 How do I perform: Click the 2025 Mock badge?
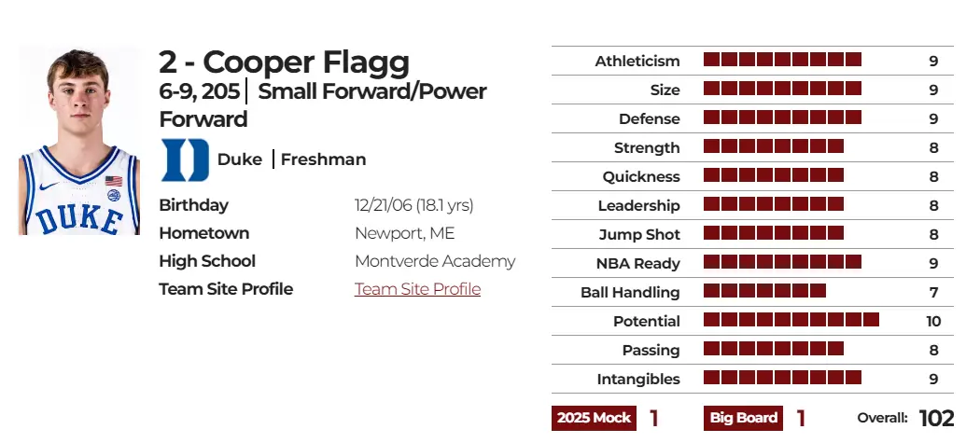(x=594, y=418)
